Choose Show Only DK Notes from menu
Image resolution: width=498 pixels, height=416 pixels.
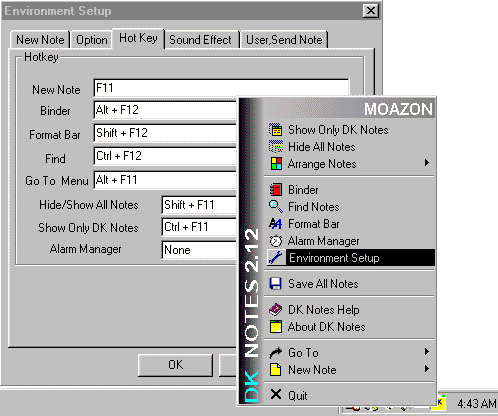(350, 130)
